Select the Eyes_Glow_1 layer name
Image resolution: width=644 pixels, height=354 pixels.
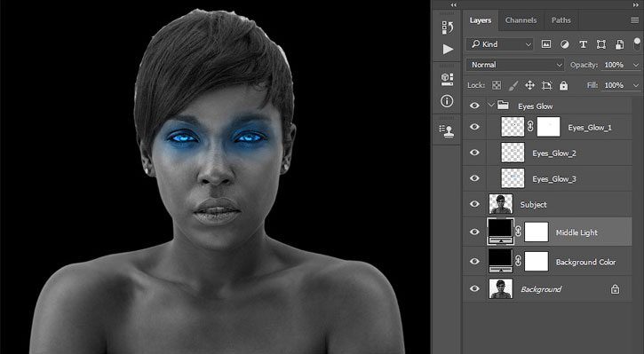tap(590, 128)
